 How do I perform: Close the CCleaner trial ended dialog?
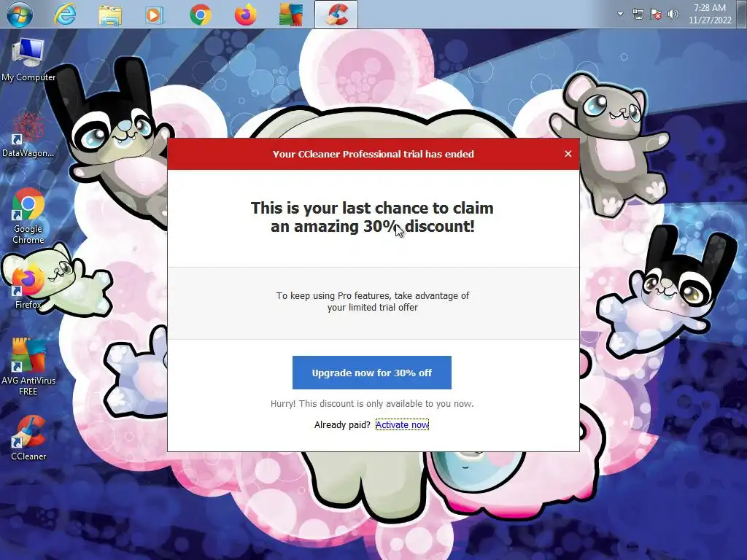568,154
